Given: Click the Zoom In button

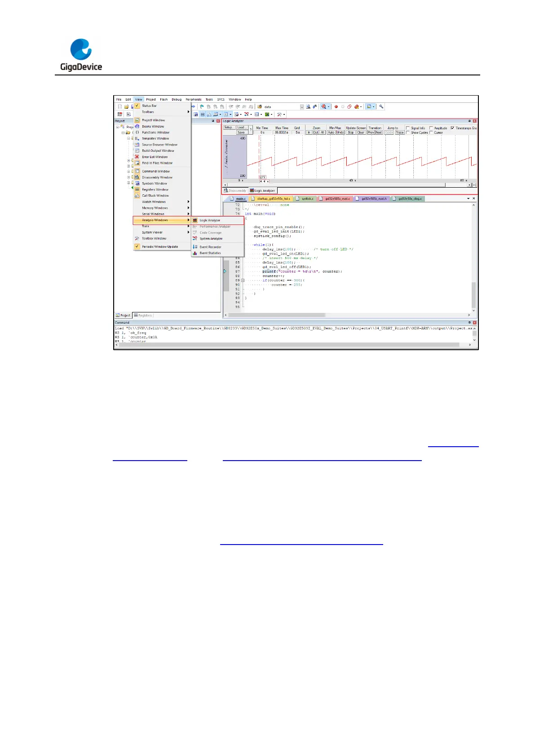Looking at the screenshot, I should tap(309, 132).
